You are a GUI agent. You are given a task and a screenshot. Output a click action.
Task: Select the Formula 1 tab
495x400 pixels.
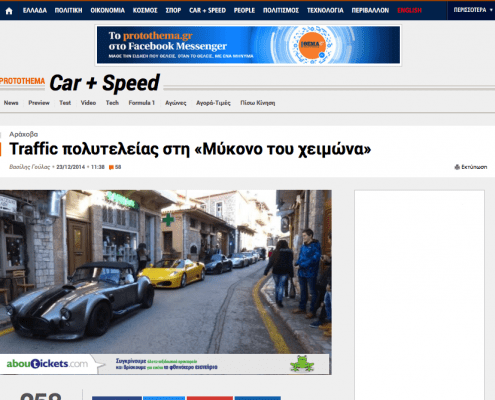click(142, 103)
